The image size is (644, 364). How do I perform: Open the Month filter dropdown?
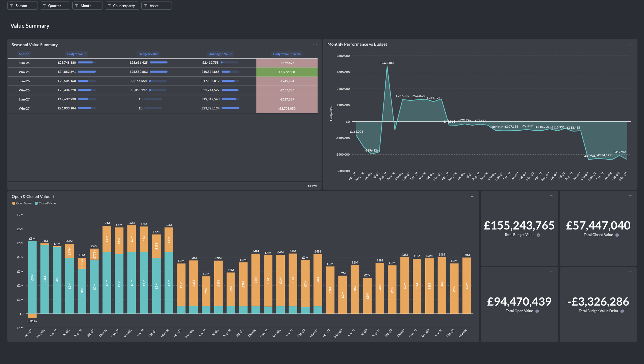[x=87, y=6]
